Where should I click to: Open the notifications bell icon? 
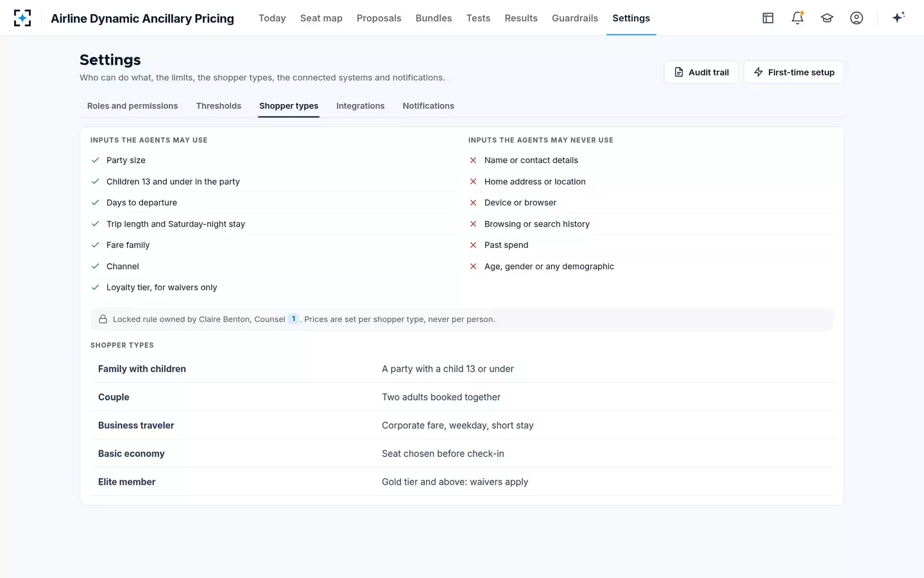798,18
